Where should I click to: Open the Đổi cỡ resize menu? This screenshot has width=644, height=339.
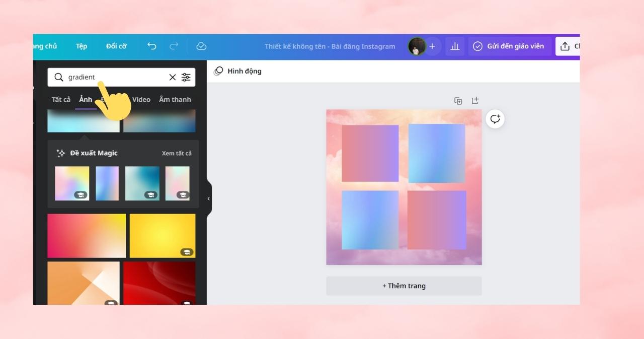[116, 46]
